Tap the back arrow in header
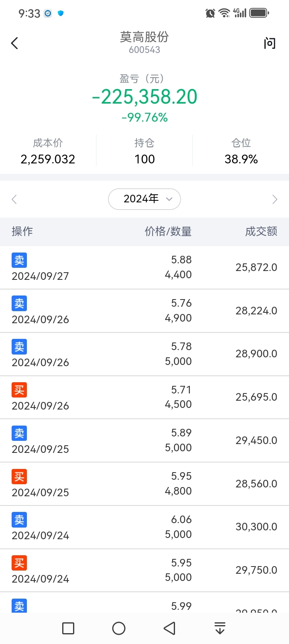 coord(15,43)
